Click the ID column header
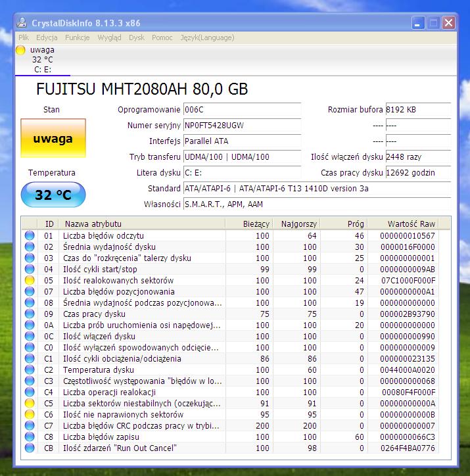Viewport: 470px width, 476px height. click(x=48, y=224)
